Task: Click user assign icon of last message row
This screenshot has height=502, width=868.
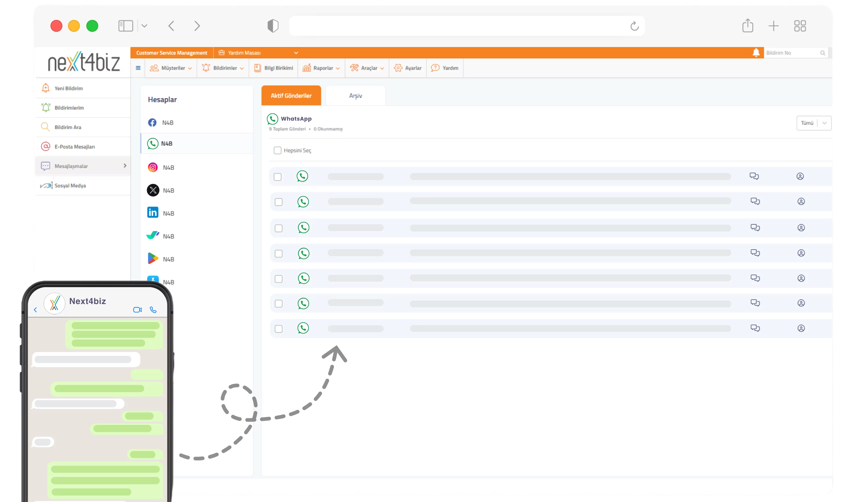Action: click(x=801, y=328)
